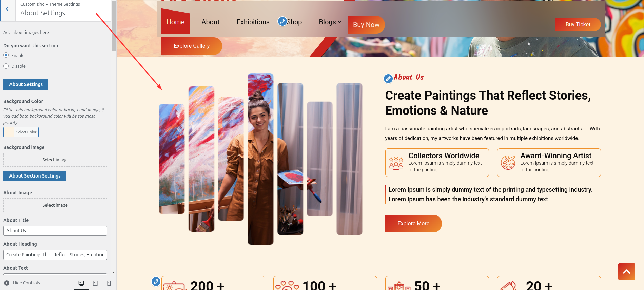The height and width of the screenshot is (290, 644).
Task: Click the edit pencil near the 200+ counter
Action: click(x=156, y=281)
